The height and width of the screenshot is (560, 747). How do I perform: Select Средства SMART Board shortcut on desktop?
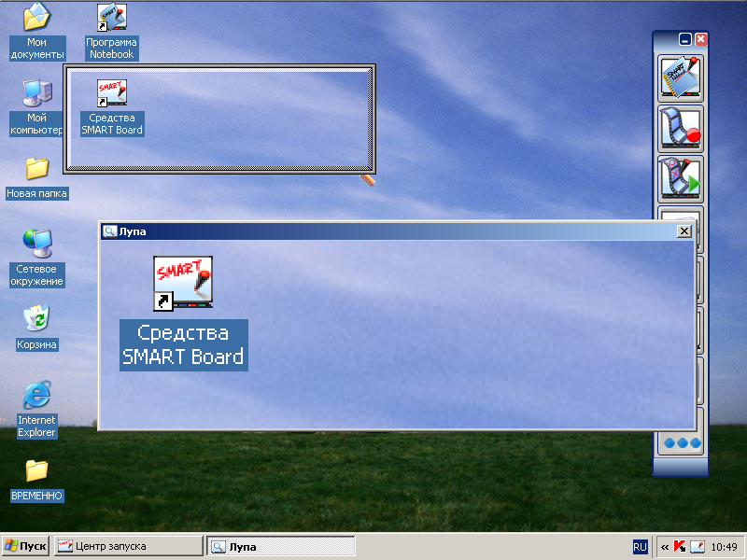(112, 107)
